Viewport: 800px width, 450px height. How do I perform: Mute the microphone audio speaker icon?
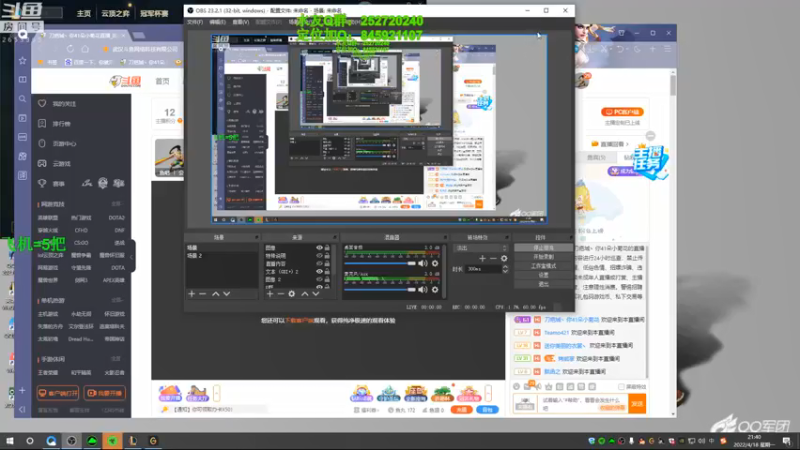(x=423, y=289)
